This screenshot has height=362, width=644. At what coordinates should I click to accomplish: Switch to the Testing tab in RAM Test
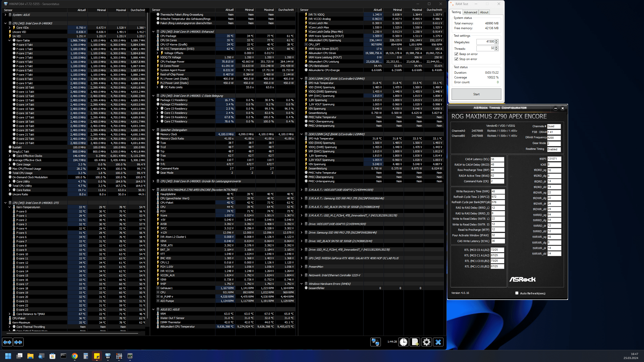(456, 12)
